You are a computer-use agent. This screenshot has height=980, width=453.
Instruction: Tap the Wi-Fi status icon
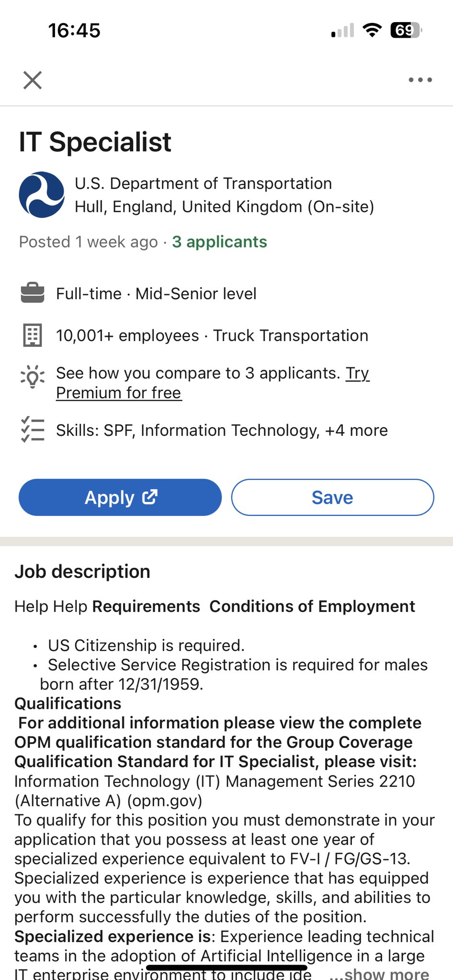(x=372, y=30)
